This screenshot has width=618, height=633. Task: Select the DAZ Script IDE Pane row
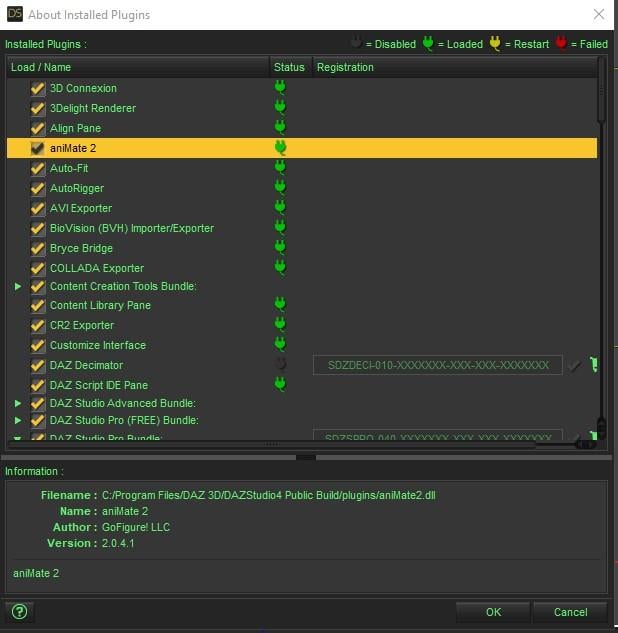[302, 385]
